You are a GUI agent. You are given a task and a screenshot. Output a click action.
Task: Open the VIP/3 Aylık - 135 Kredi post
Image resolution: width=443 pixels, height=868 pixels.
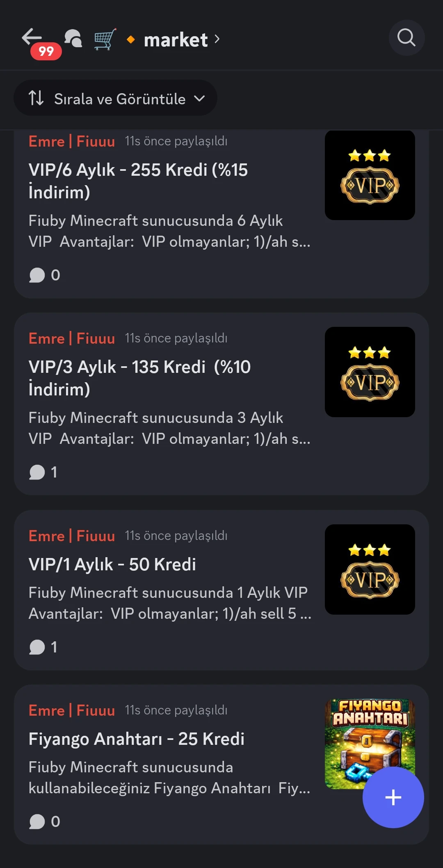[x=139, y=378]
